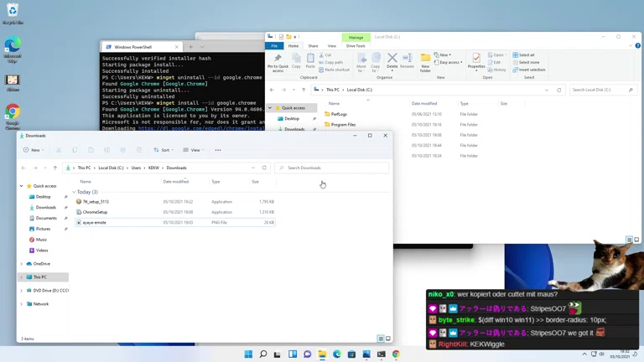Screen dimensions: 644x362
Task: Click Select all in ribbon
Action: 526,55
